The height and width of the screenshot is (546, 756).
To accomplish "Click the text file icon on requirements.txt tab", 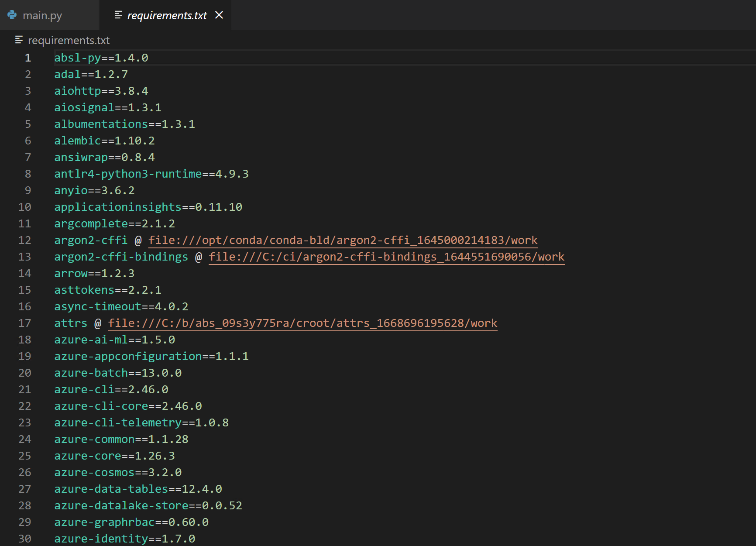I will point(118,15).
